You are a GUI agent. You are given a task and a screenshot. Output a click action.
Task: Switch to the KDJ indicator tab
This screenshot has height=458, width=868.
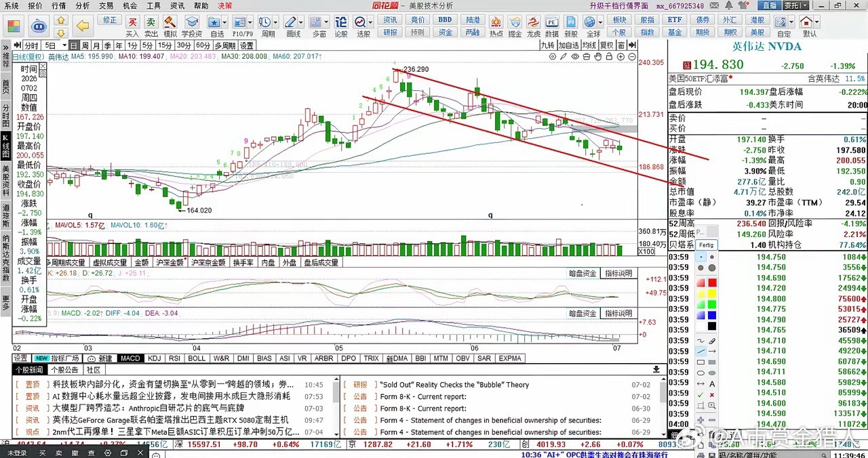(154, 358)
